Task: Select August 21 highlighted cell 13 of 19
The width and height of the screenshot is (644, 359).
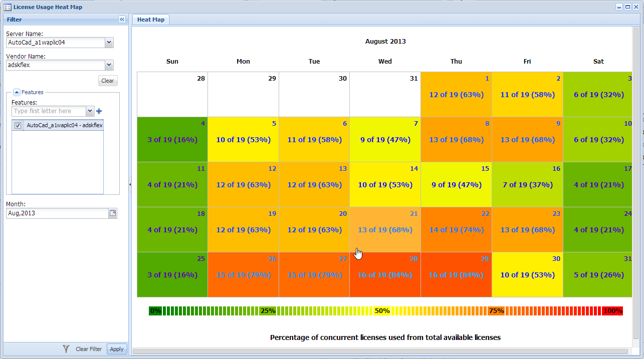Action: [385, 230]
